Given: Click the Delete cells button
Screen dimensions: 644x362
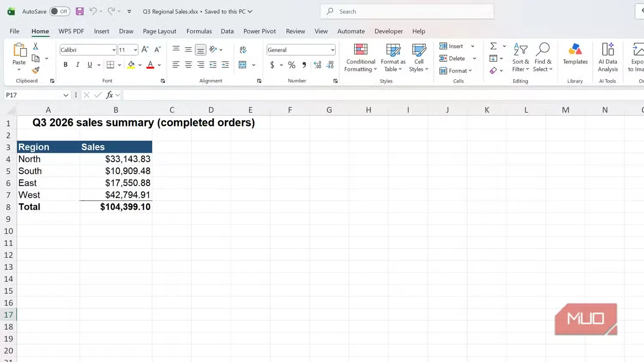Looking at the screenshot, I should (x=452, y=58).
